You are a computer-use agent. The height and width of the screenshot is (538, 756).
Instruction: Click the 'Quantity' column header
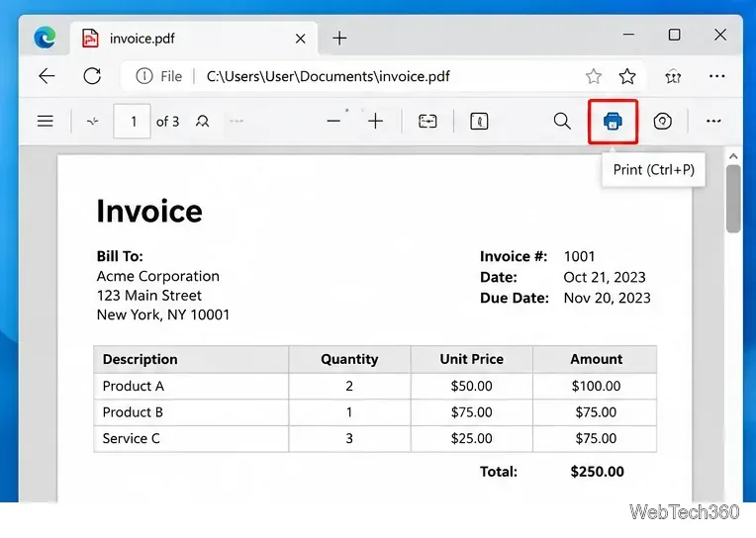pyautogui.click(x=349, y=359)
